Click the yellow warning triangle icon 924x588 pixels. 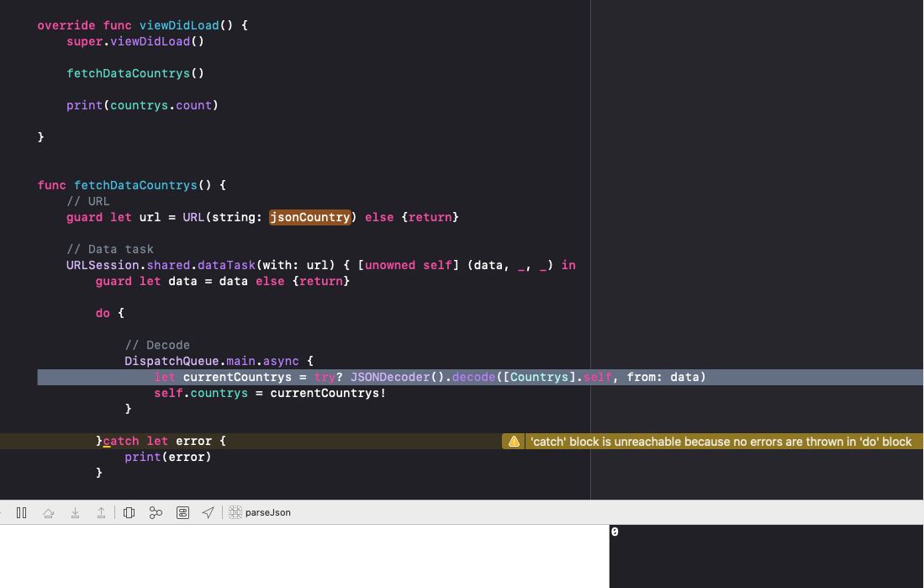coord(514,442)
